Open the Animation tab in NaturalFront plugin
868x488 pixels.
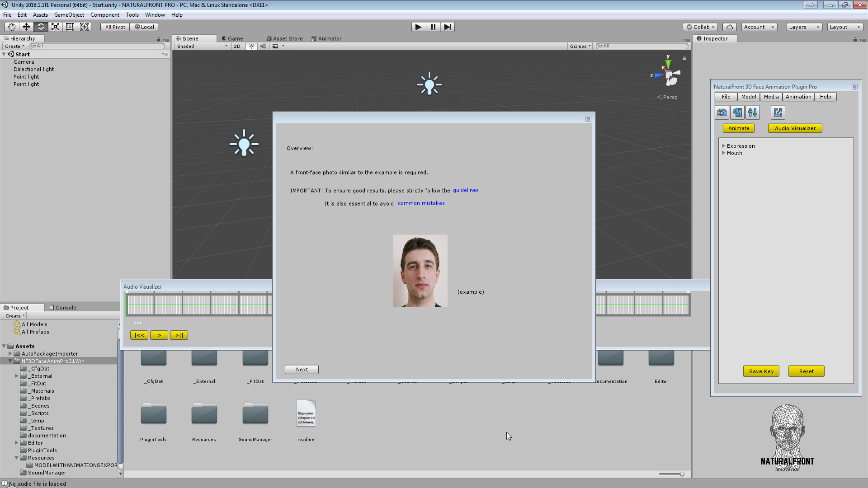(x=798, y=96)
